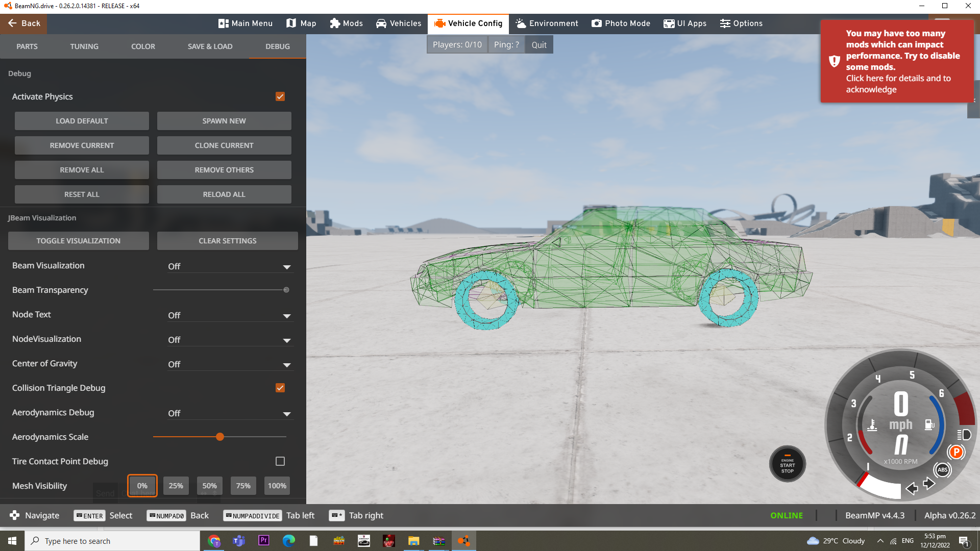The width and height of the screenshot is (980, 551).
Task: Uncheck Collision Triangle Debug
Action: 280,388
